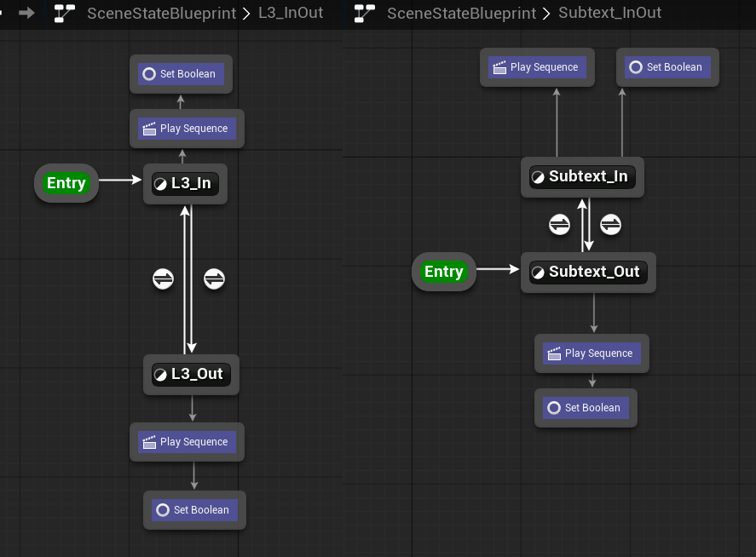This screenshot has width=756, height=557.
Task: Select the Entry node connected to Subtext_Out
Action: 443,272
